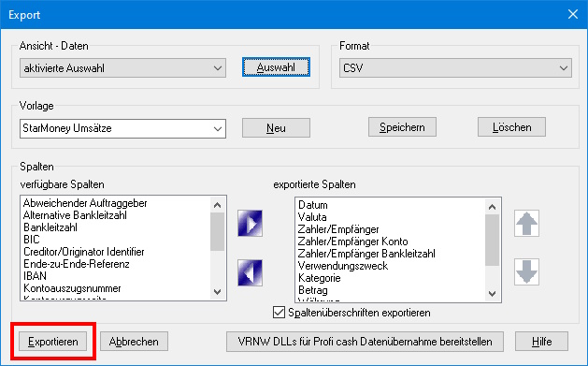588x366 pixels.
Task: Select Alternative Bankleitzahl in available columns
Action: [x=75, y=215]
